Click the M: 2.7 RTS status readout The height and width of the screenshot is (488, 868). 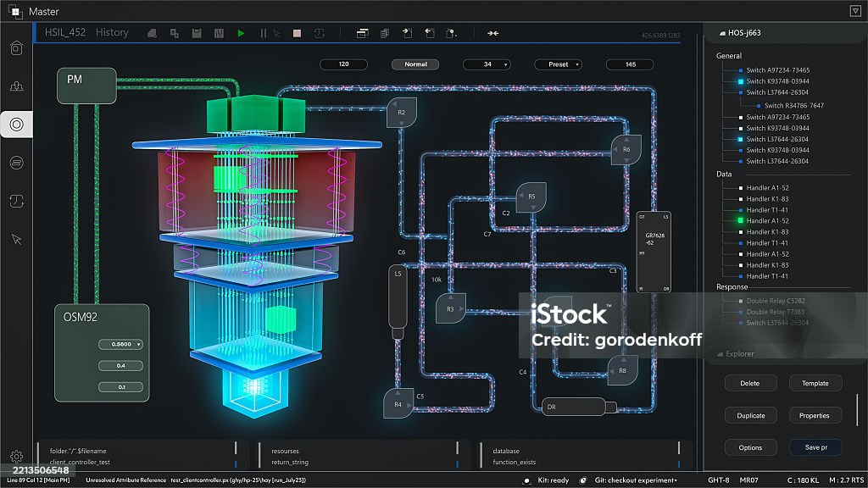pyautogui.click(x=847, y=480)
